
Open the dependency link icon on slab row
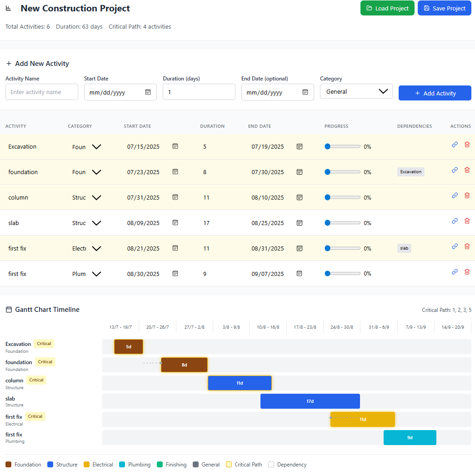point(455,221)
